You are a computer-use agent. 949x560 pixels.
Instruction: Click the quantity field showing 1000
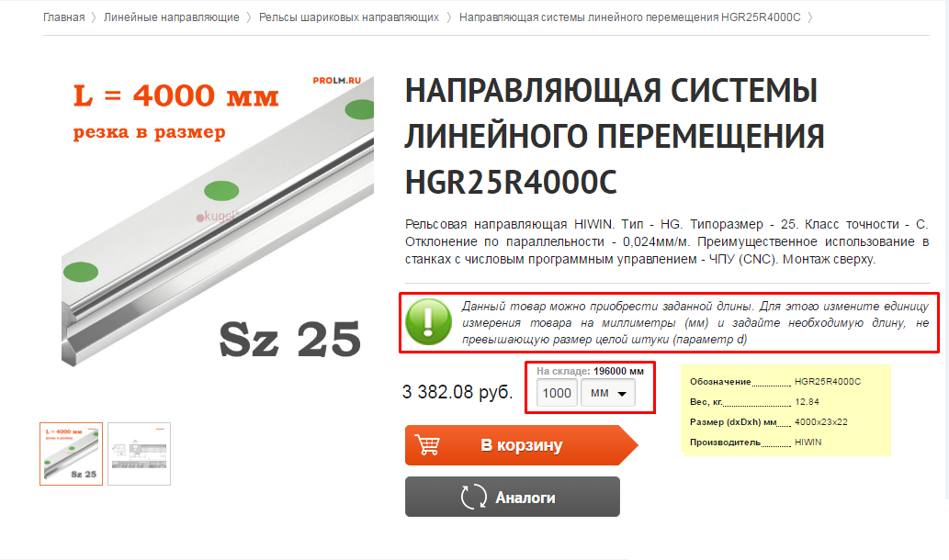[557, 393]
